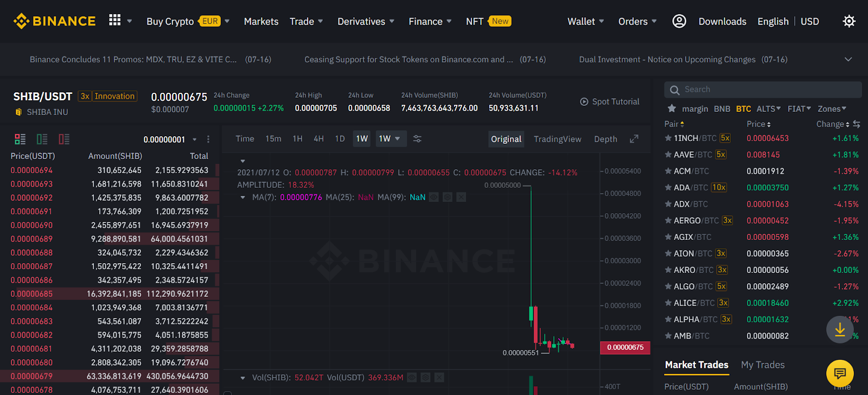
Task: Open the Derivatives dropdown menu
Action: point(366,21)
